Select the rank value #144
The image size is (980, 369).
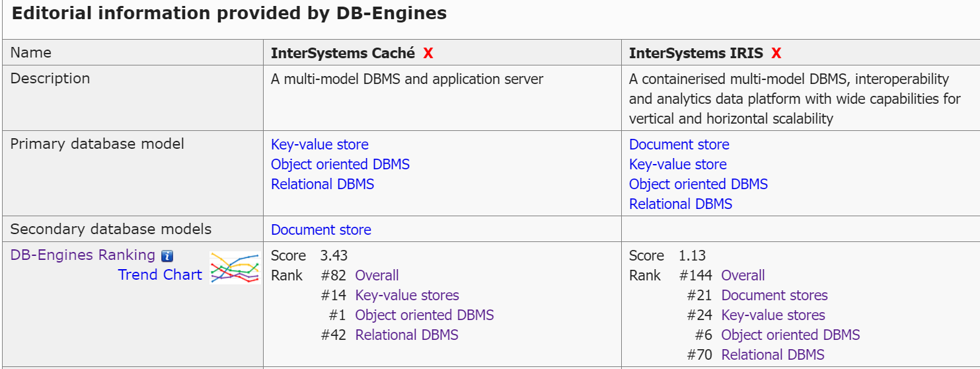696,276
